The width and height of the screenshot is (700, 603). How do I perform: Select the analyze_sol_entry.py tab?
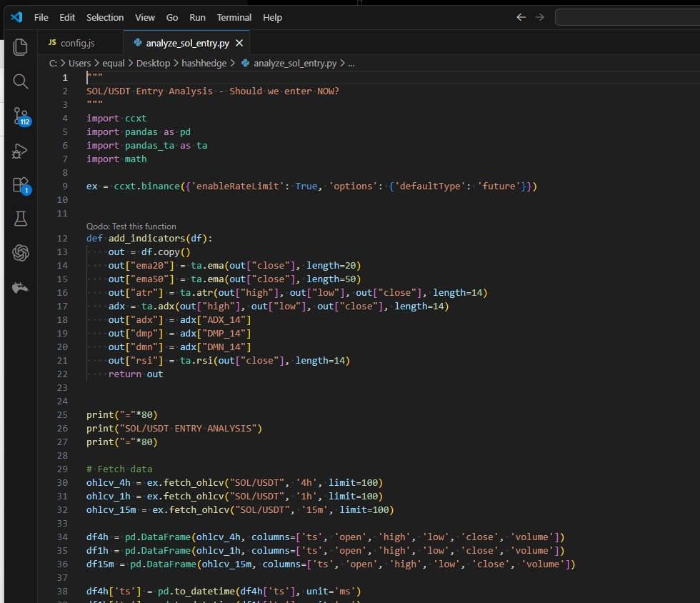[187, 43]
